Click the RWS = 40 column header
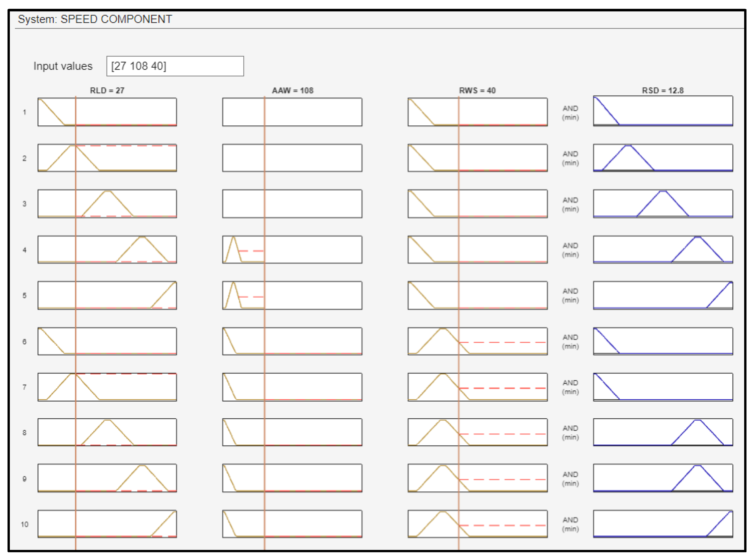The image size is (754, 560). [477, 90]
